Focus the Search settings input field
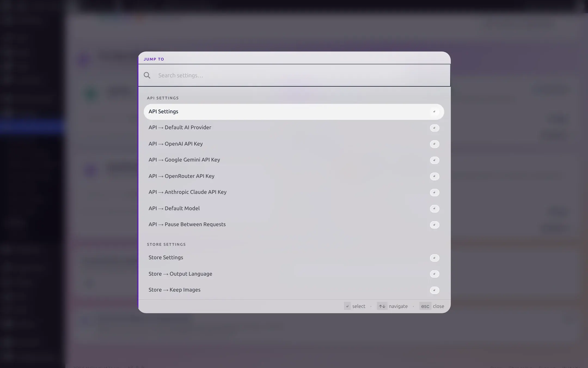The height and width of the screenshot is (368, 588). pyautogui.click(x=294, y=75)
